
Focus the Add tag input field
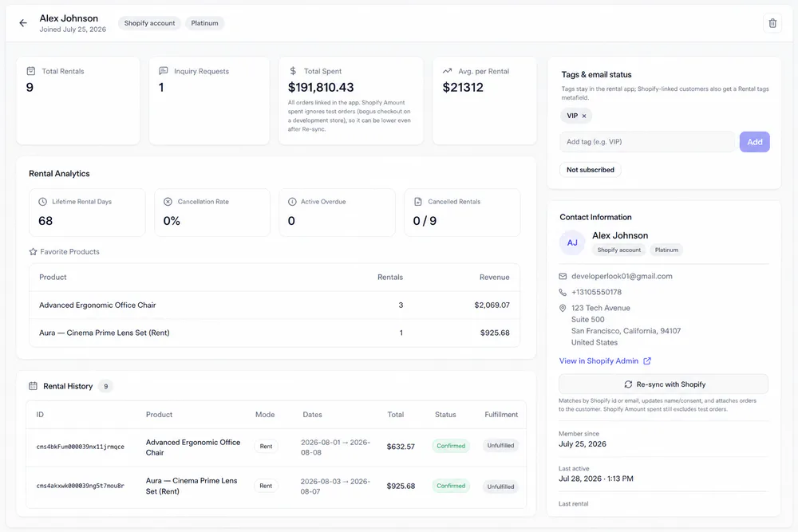647,142
